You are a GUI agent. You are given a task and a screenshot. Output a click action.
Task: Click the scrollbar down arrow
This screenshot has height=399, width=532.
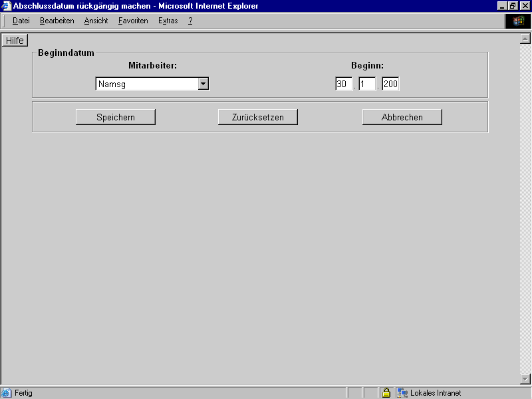point(524,379)
